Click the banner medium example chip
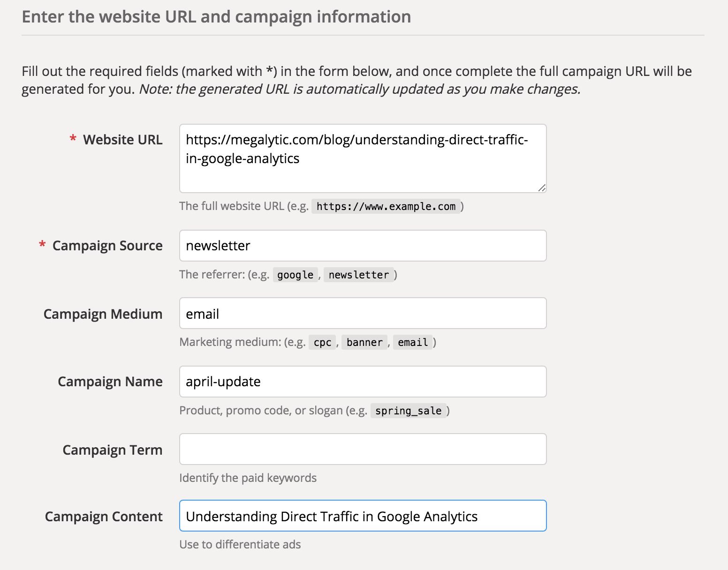 [x=364, y=343]
